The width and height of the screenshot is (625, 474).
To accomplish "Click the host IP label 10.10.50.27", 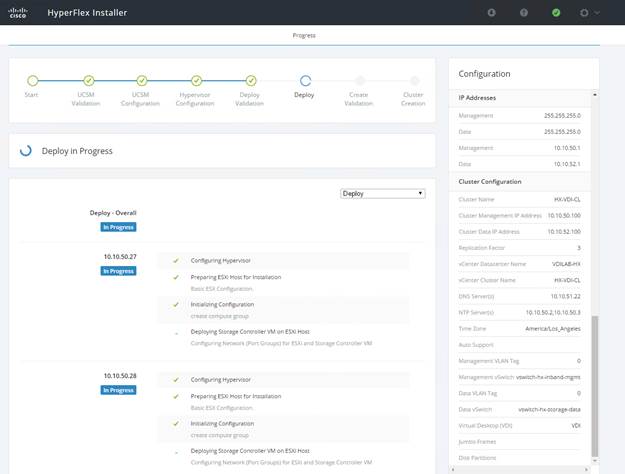I will (120, 257).
